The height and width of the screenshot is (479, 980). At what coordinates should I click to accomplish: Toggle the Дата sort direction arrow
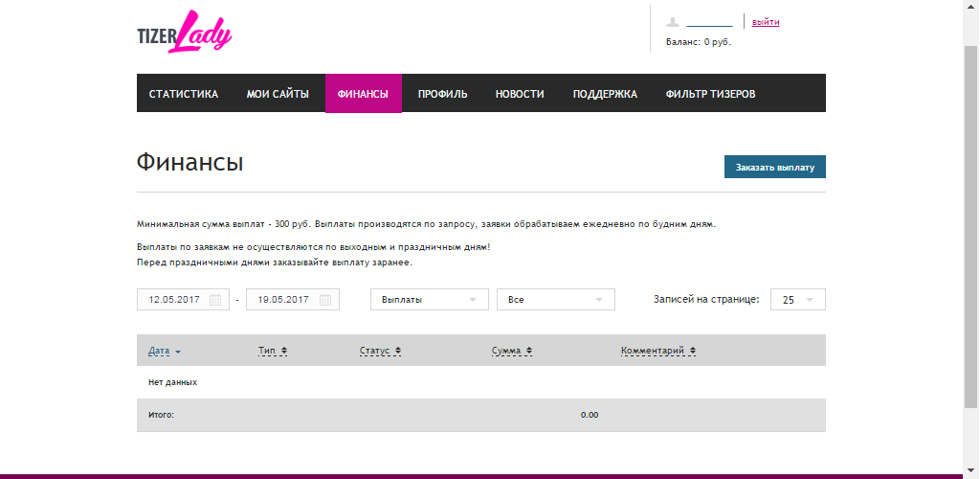178,352
